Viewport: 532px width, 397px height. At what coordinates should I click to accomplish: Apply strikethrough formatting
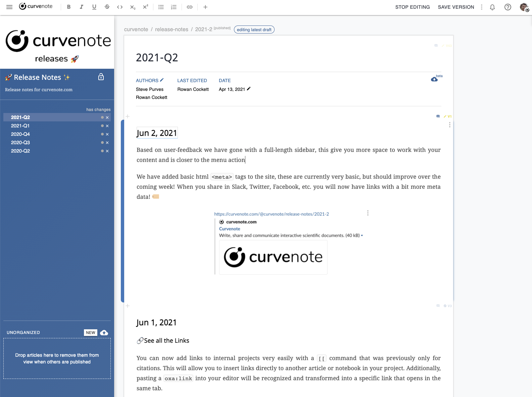click(x=107, y=7)
